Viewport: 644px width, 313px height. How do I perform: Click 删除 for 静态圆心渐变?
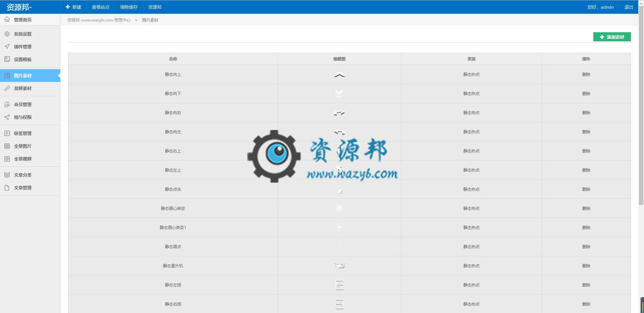[586, 209]
